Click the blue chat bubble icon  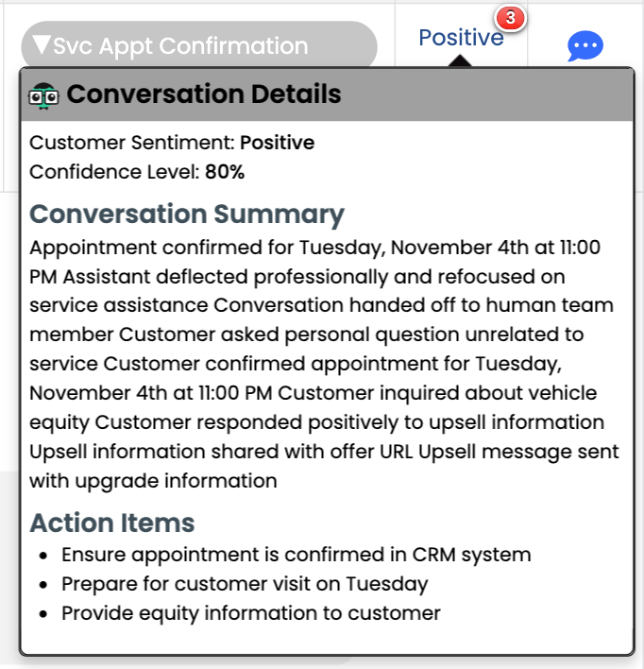pos(585,46)
